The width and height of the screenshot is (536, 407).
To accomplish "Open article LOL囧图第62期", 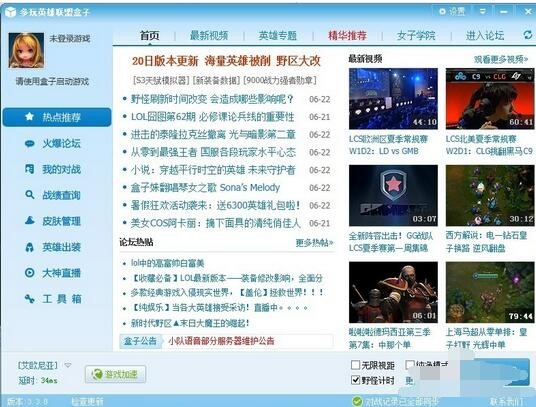I will point(212,117).
